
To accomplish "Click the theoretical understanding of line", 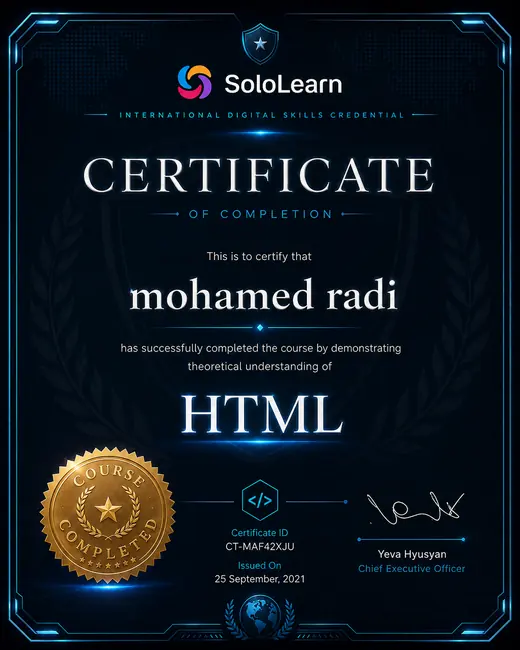I will [x=260, y=366].
